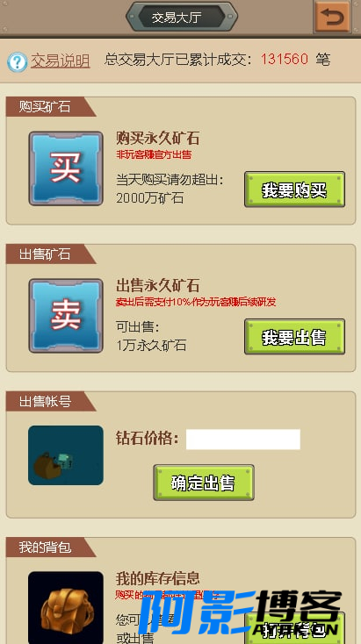Focus the 钻石价格 diamond price input field
Viewport: 361px width, 644px height.
pos(243,440)
